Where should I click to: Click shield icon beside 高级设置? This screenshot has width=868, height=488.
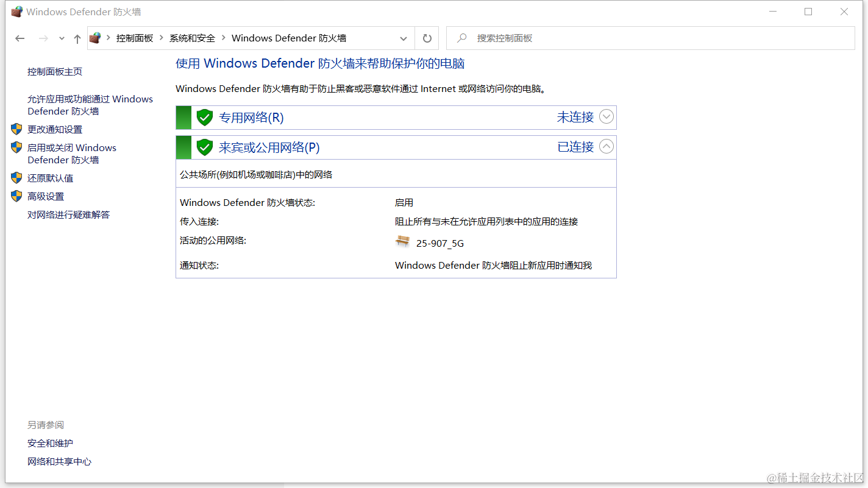tap(16, 196)
